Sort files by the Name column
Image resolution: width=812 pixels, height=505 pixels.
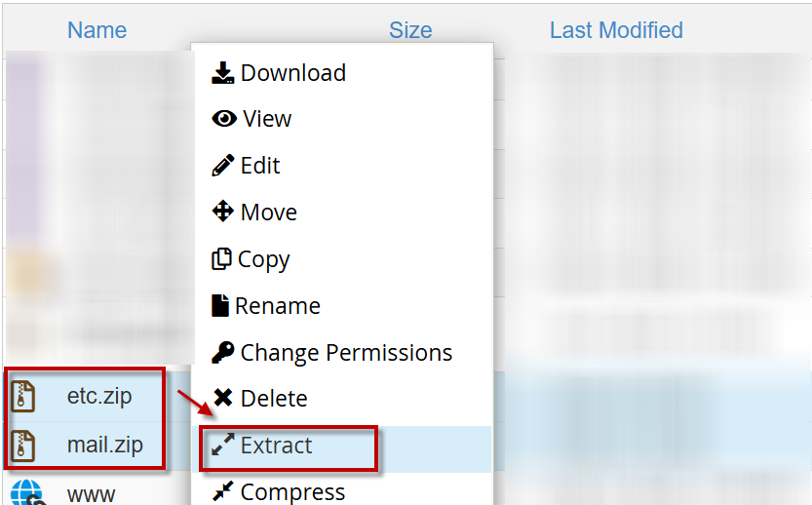97,30
